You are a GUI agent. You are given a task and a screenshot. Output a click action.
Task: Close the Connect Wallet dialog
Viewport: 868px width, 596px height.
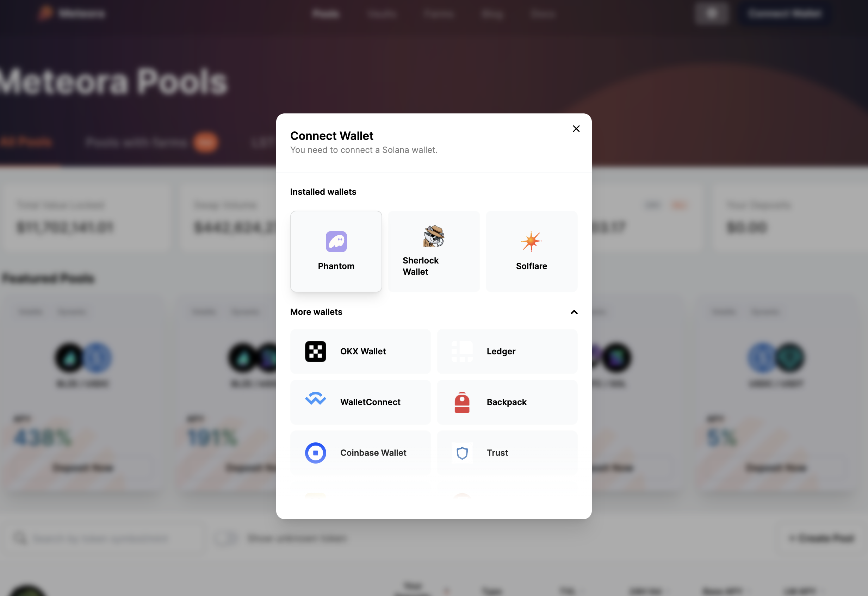[x=576, y=128]
